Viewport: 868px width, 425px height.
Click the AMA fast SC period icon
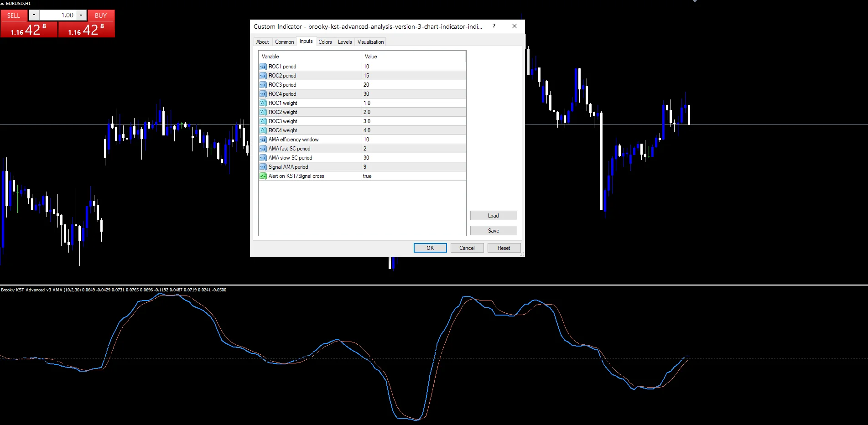263,149
